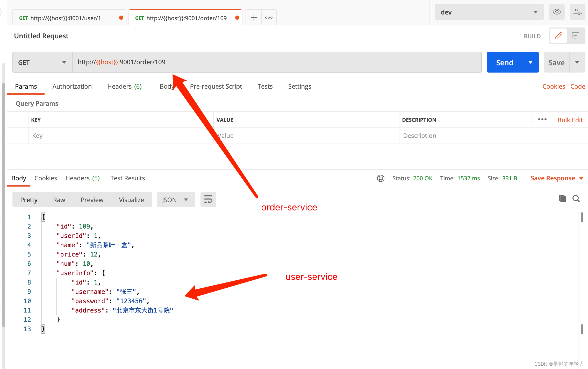Click the network globe icon near Status
Screen dimensions: 588x369
(x=381, y=178)
